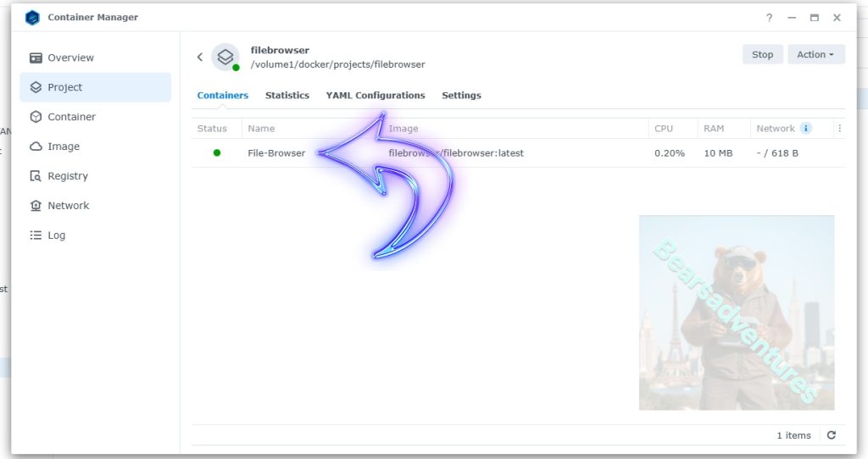Open the column options kebab menu
The image size is (868, 459).
[839, 129]
